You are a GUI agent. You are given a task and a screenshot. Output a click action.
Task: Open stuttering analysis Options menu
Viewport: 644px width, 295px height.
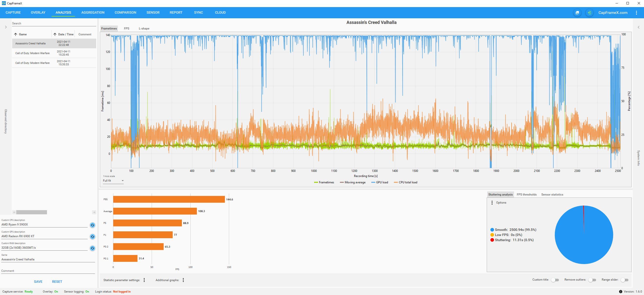pos(492,203)
